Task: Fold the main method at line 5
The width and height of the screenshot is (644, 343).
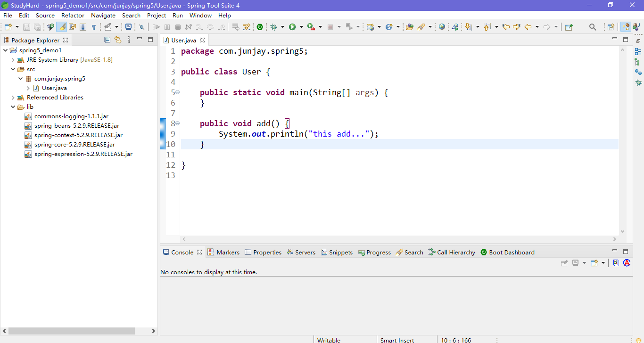Action: (178, 92)
